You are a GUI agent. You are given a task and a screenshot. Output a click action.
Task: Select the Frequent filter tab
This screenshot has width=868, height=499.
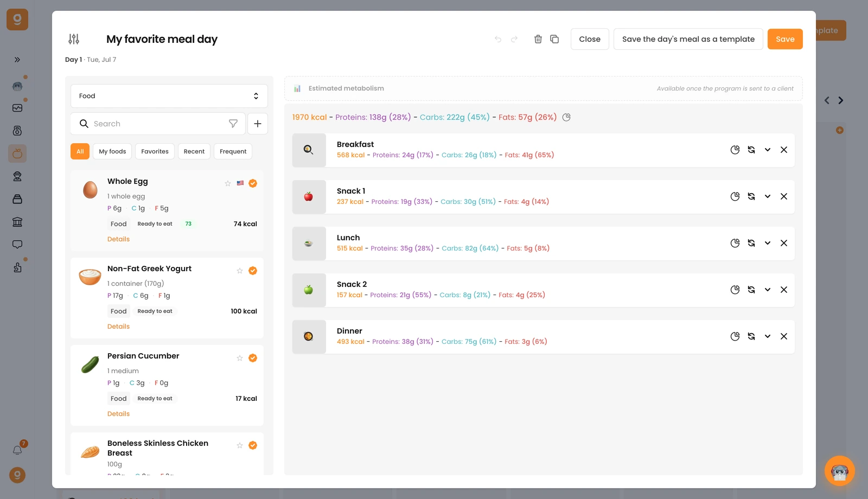[x=233, y=151]
